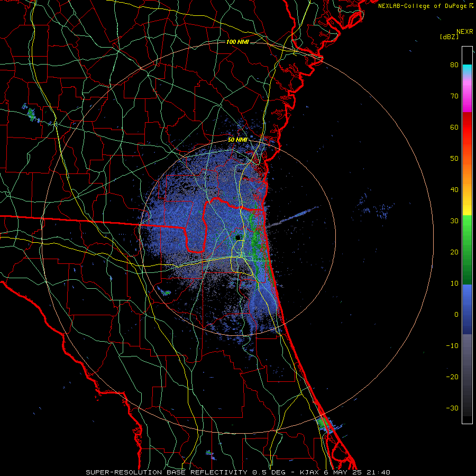476x476 pixels.
Task: Click the green band of the color bar
Action: pos(467,250)
